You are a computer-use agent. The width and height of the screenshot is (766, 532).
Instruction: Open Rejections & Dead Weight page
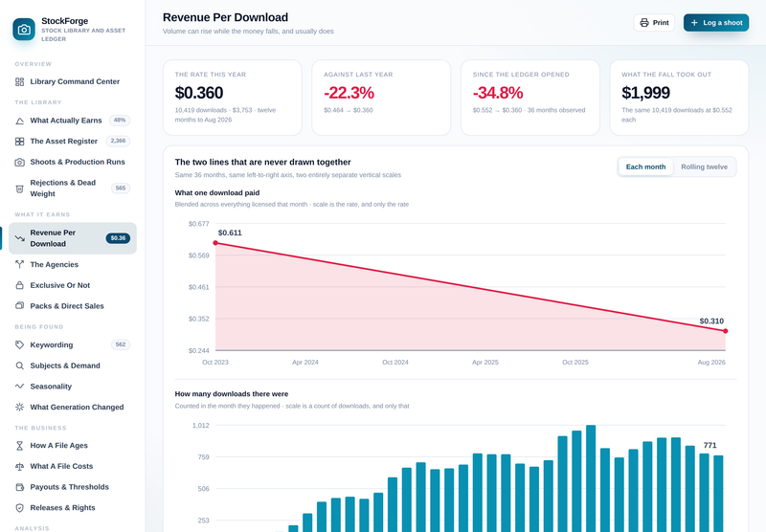click(73, 188)
